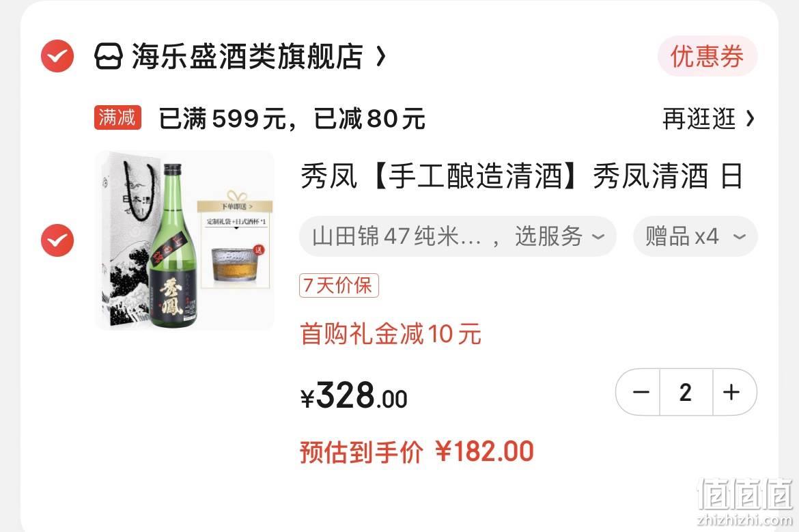Click the arrow on 选服务 selector
This screenshot has width=799, height=532.
tap(598, 237)
